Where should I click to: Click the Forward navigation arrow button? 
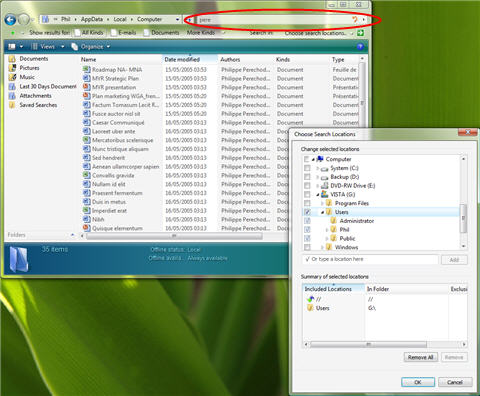click(x=24, y=20)
